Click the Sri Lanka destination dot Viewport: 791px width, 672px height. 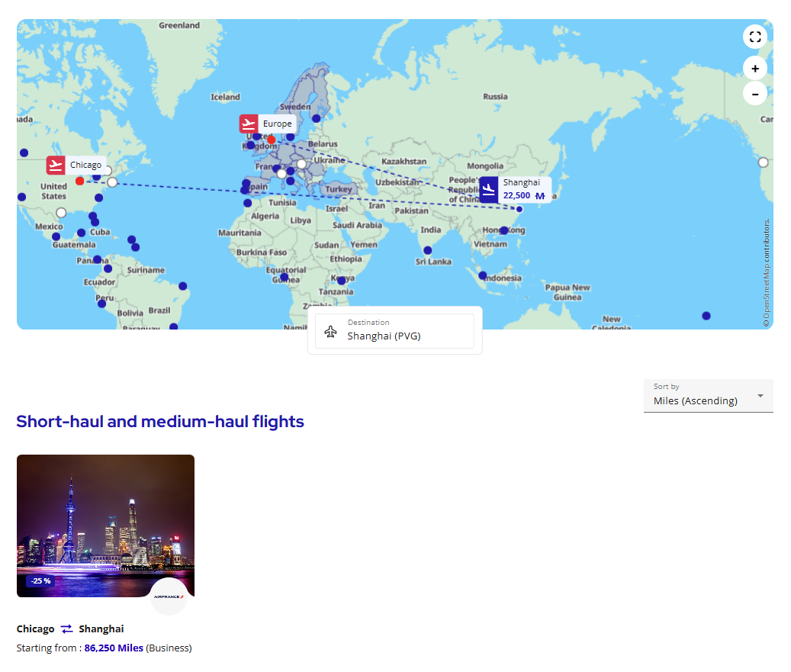(x=428, y=250)
